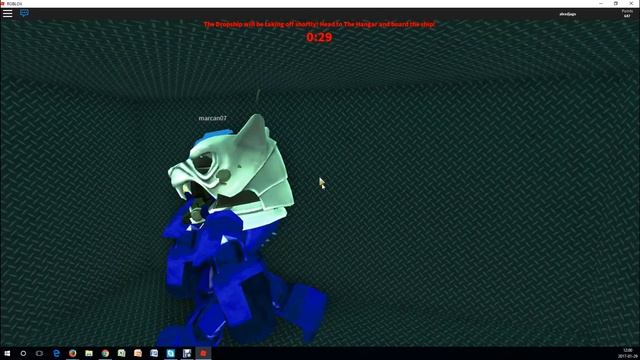Minimize the Roblox window
Viewport: 640px width, 360px height.
click(601, 3)
